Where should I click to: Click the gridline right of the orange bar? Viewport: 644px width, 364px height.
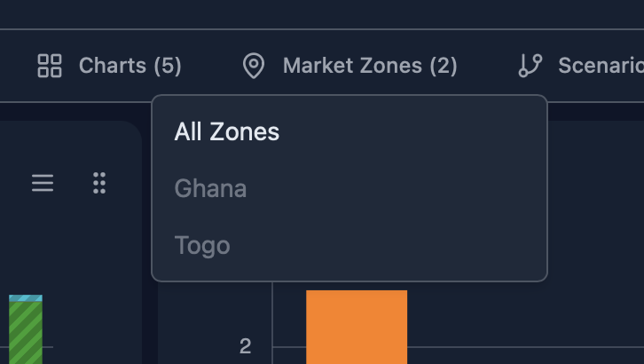[523, 346]
